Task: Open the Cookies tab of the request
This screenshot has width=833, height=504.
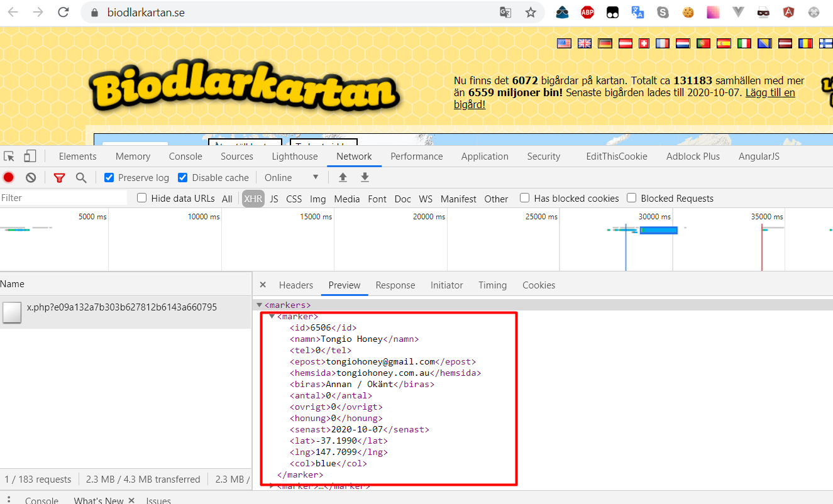Action: [539, 285]
